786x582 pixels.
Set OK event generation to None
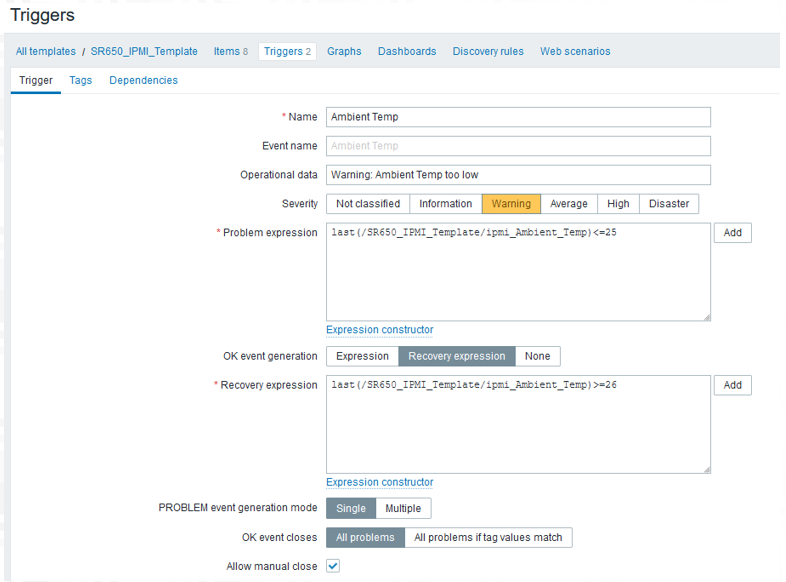537,356
